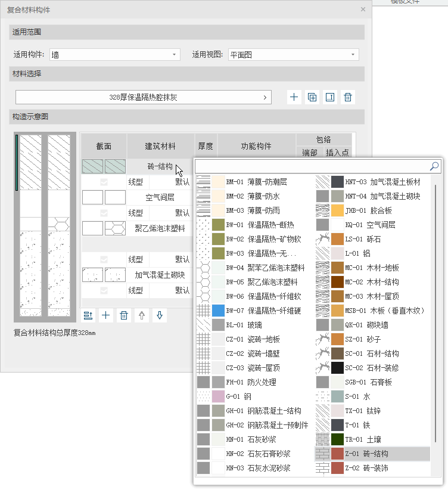Move the selected layer up
The width and height of the screenshot is (448, 490).
(x=141, y=315)
